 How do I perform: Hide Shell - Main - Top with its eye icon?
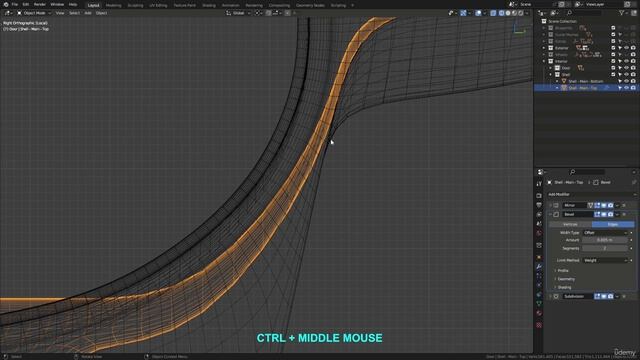pos(627,88)
